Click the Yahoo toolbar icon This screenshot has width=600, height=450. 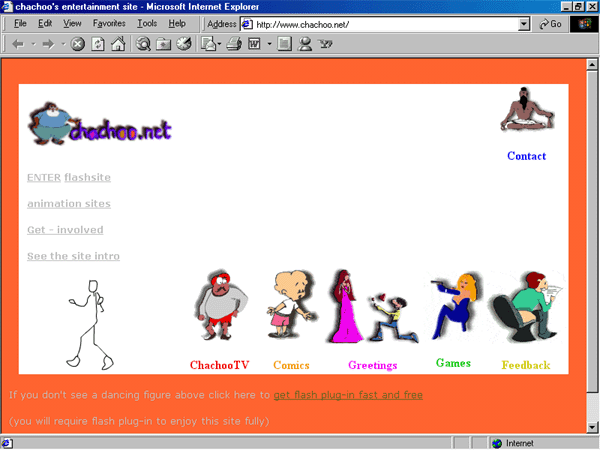325,44
